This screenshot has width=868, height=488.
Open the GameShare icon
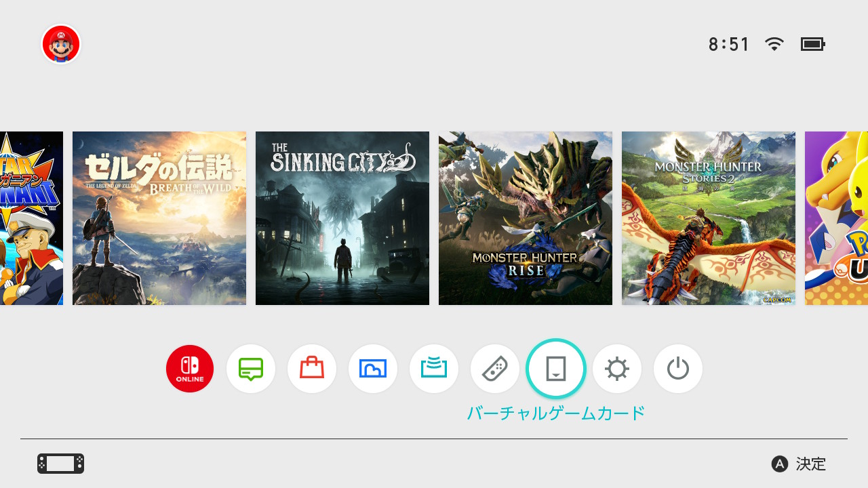(x=434, y=369)
